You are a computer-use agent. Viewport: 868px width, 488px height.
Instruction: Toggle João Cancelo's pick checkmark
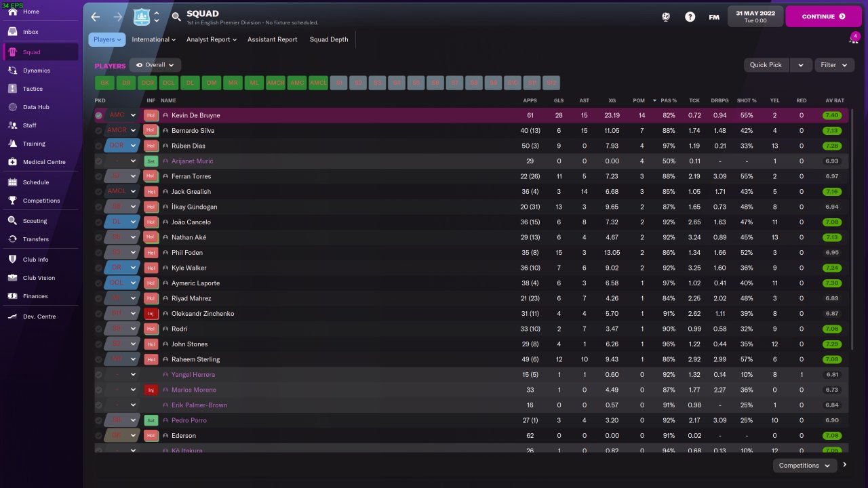99,222
